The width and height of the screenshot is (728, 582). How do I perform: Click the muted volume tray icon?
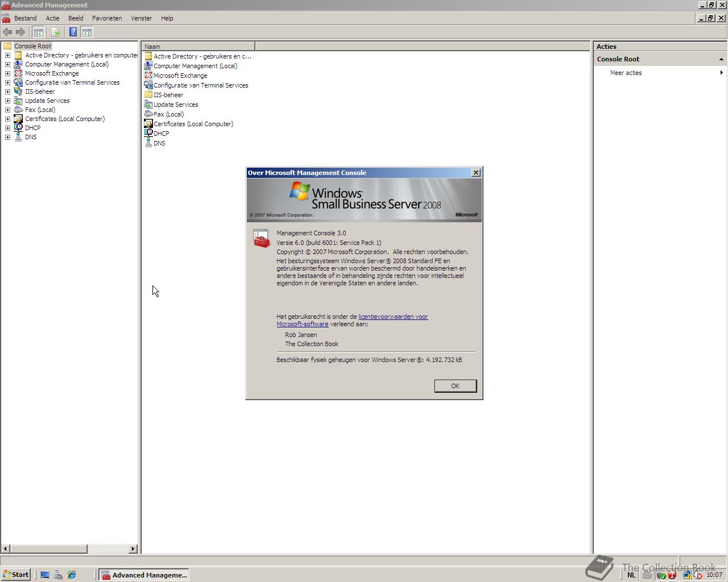click(x=698, y=575)
